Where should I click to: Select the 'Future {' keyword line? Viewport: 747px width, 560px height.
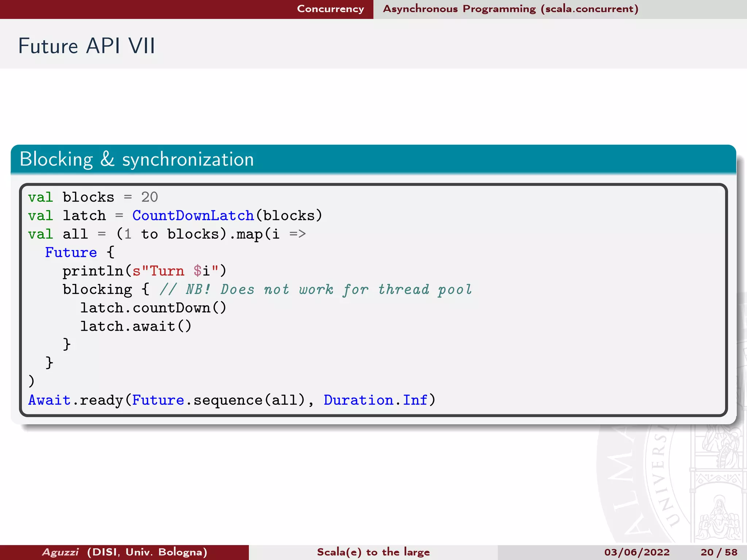point(80,252)
